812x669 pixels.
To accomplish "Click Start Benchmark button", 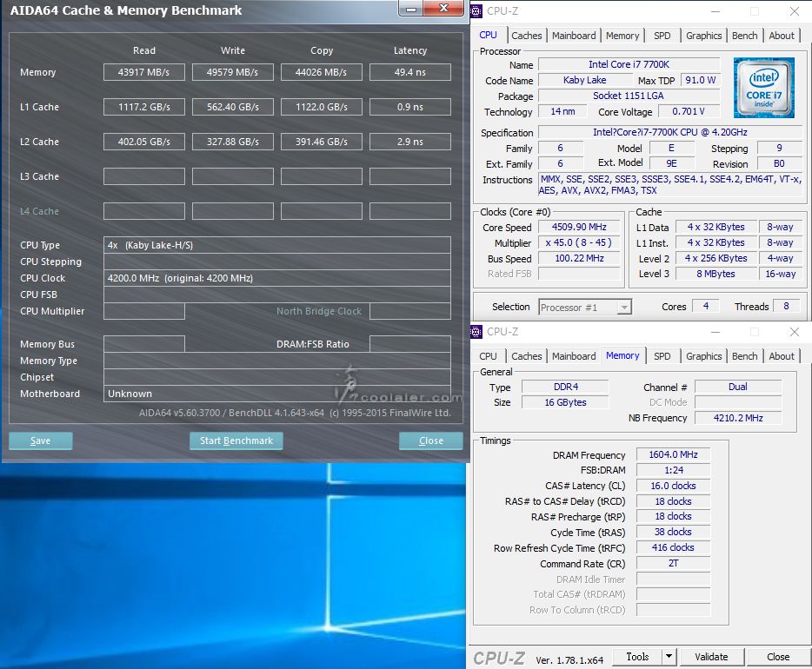I will [x=236, y=440].
